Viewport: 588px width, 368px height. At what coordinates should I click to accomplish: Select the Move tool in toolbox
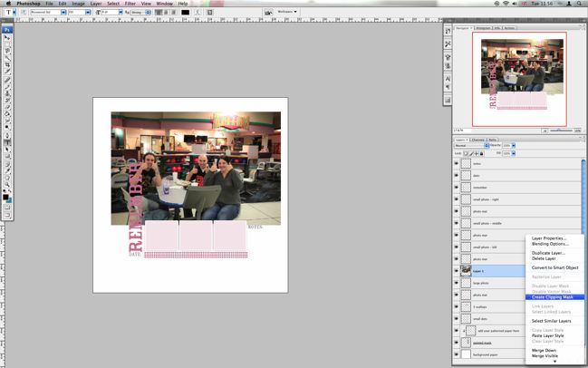point(7,37)
